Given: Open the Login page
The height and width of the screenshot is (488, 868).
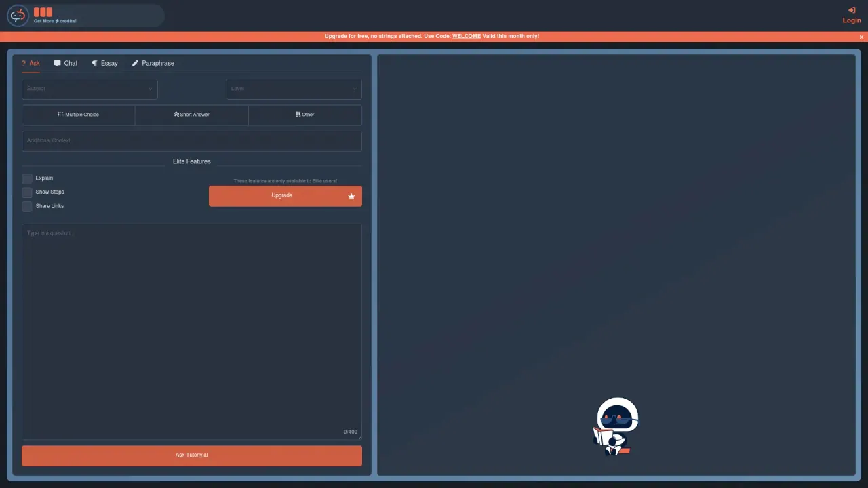Looking at the screenshot, I should (852, 16).
